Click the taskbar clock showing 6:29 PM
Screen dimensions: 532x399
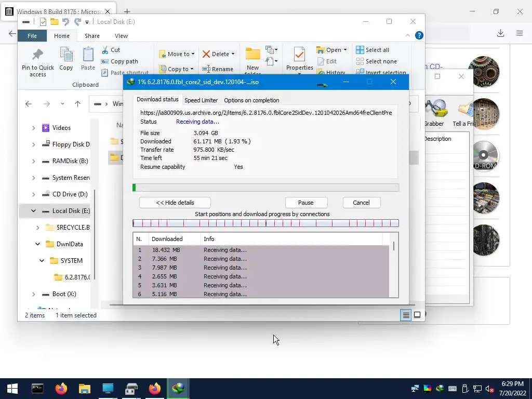(512, 389)
